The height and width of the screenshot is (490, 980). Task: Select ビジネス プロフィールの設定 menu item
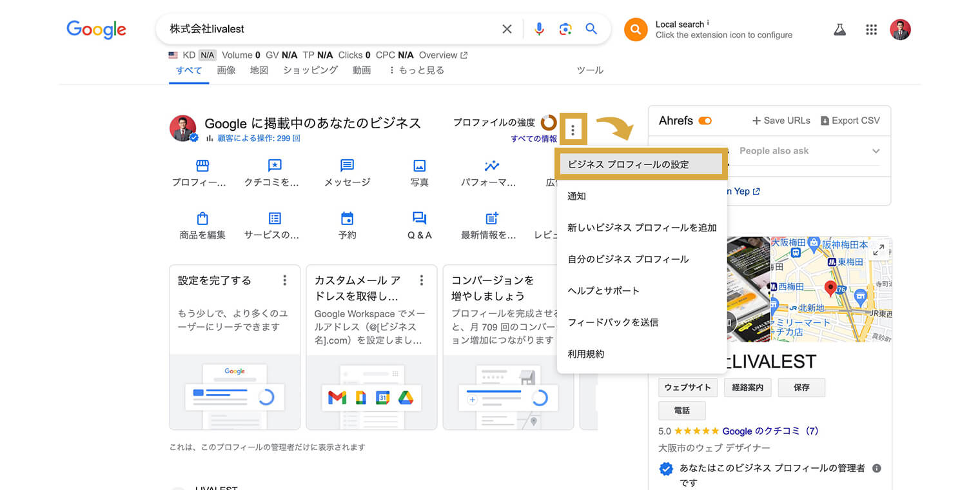(x=642, y=164)
